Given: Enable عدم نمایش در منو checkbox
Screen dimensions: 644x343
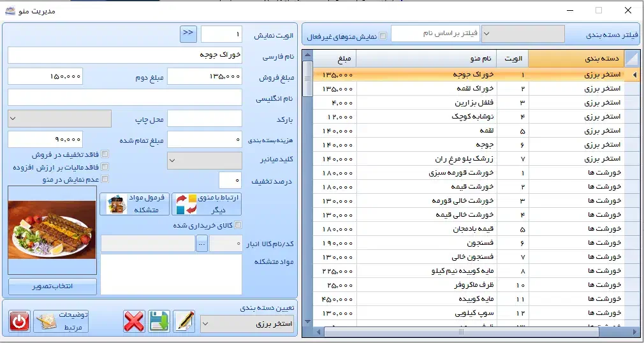Looking at the screenshot, I should [x=105, y=179].
